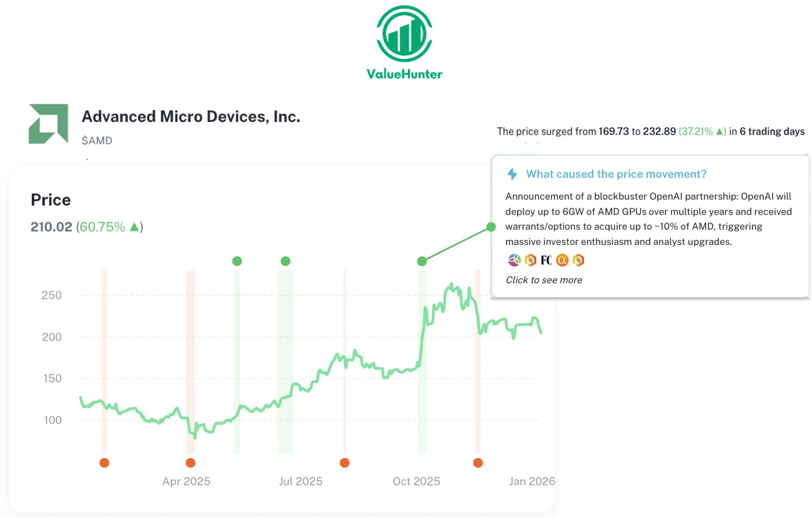Select the orange dot between Jul and Oct 2025

pyautogui.click(x=345, y=463)
